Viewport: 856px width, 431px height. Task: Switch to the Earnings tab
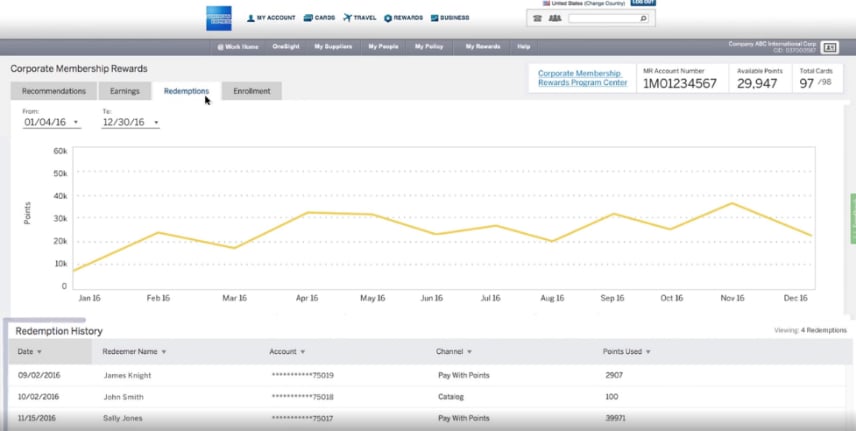coord(125,91)
